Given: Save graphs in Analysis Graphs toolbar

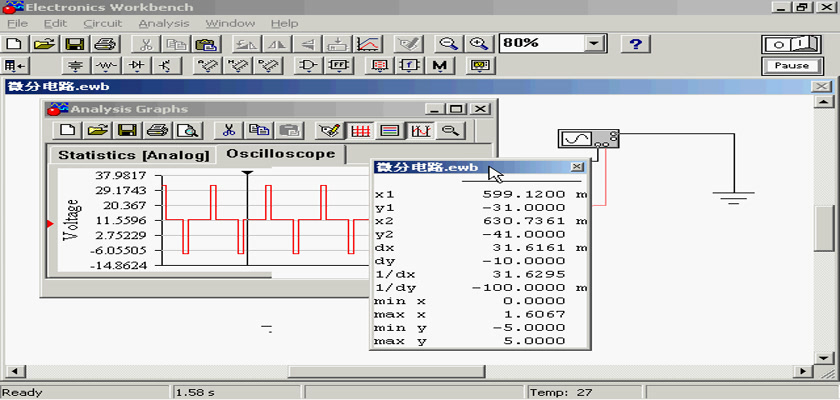Looking at the screenshot, I should [127, 130].
